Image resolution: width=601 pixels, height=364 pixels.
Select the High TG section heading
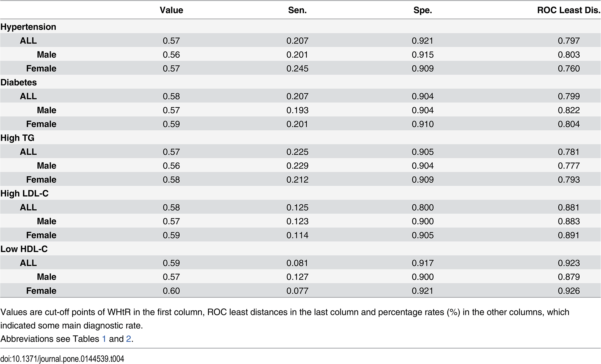point(17,138)
